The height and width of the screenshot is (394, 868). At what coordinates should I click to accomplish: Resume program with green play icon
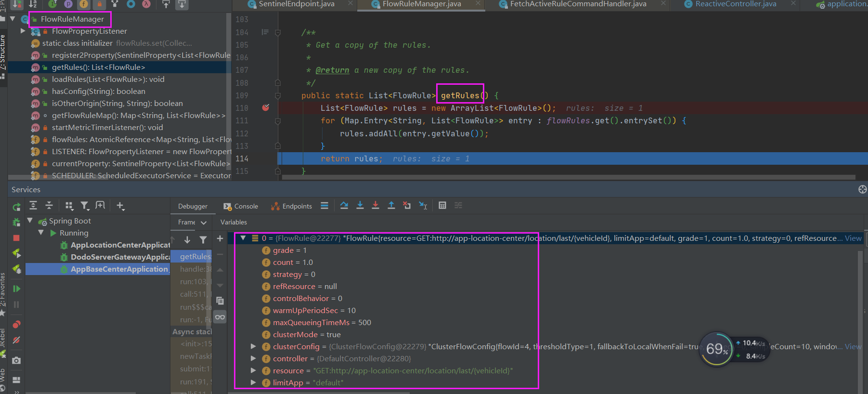[x=16, y=289]
